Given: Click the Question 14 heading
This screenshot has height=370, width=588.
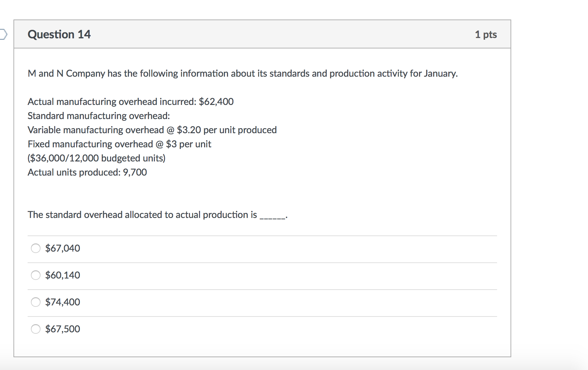Looking at the screenshot, I should [59, 34].
